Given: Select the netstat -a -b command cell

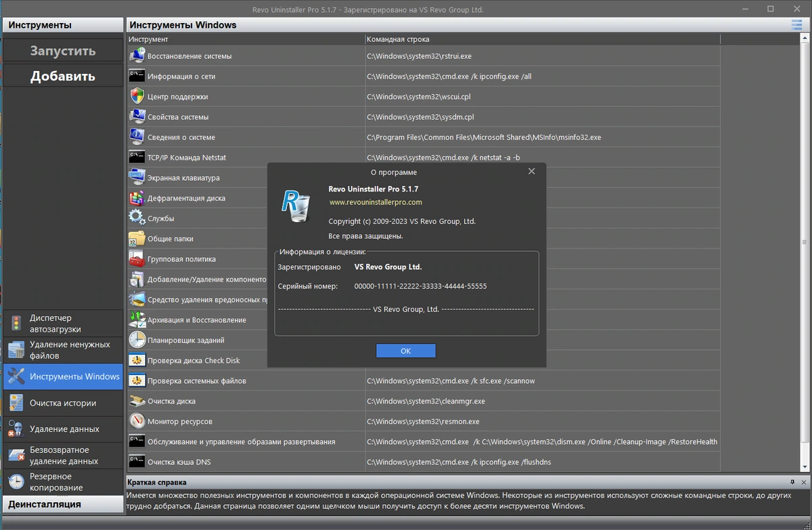Looking at the screenshot, I should pos(543,157).
